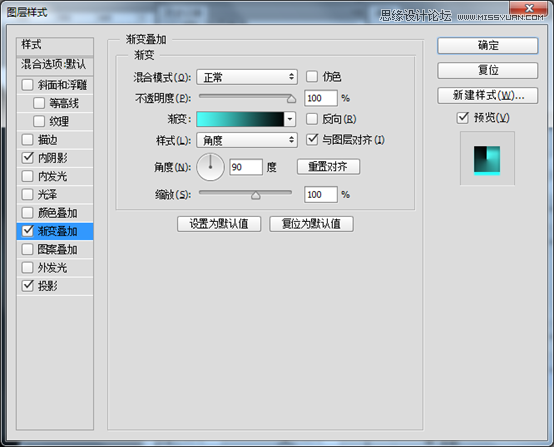This screenshot has height=447, width=554.
Task: Enable the 内发光 checkbox
Action: pos(28,176)
